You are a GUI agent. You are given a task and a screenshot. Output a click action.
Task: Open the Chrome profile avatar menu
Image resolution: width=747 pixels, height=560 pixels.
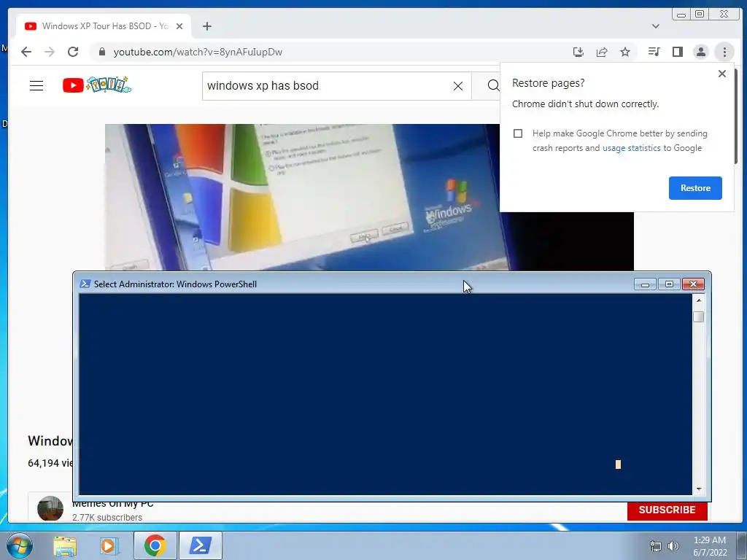click(701, 52)
